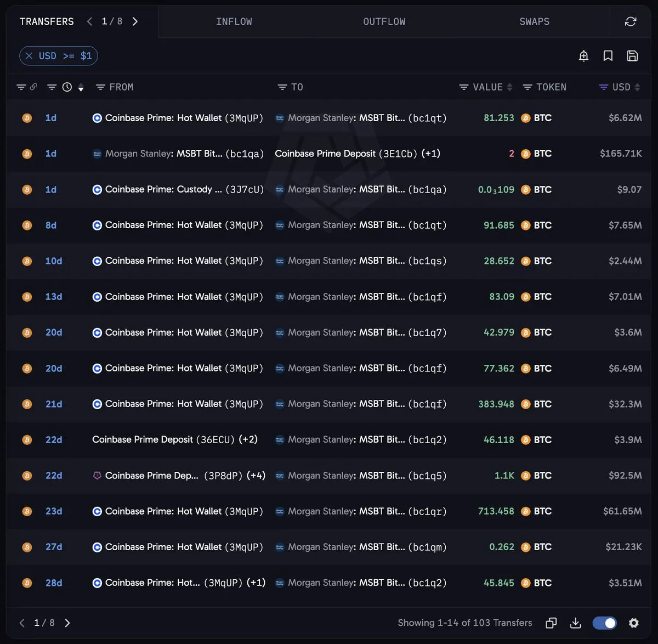The height and width of the screenshot is (644, 658).
Task: Expand the (+1) recipients of Coinbase Prime Deposit
Action: click(431, 154)
